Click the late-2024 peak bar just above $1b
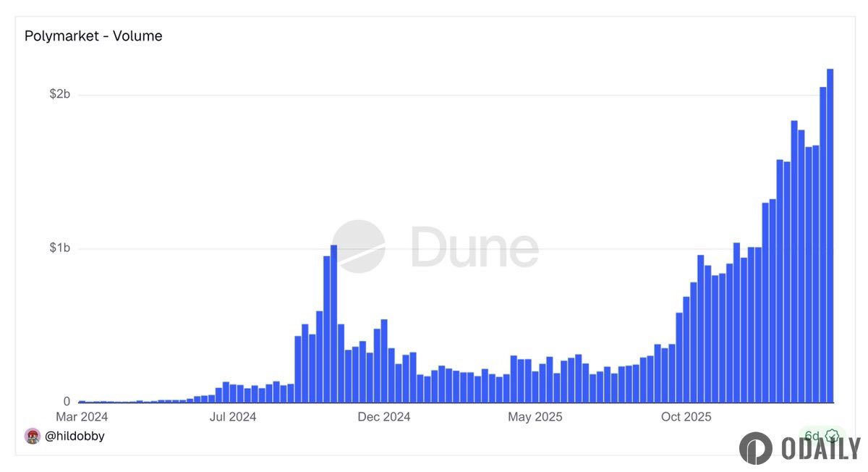 [333, 324]
